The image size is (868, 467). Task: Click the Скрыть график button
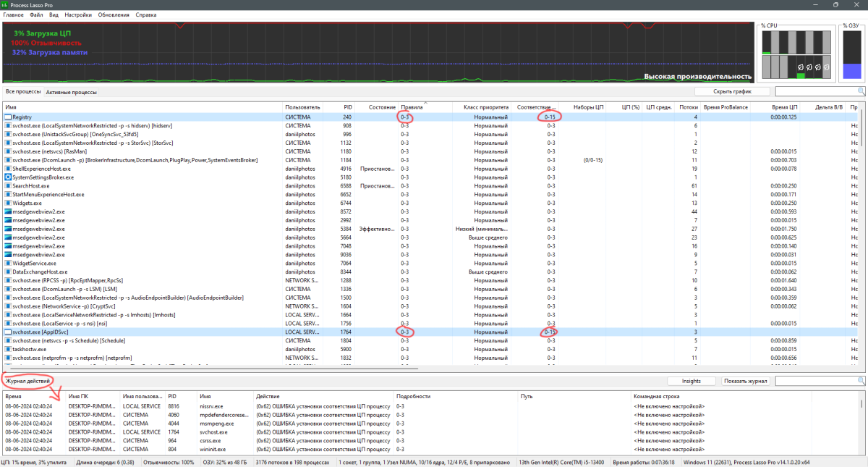coord(732,92)
